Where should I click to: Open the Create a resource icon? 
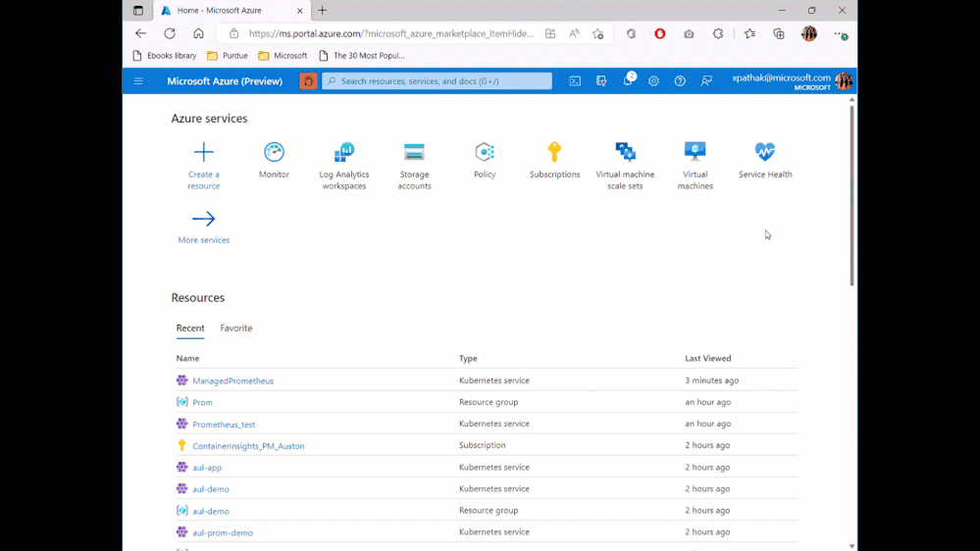(x=204, y=152)
